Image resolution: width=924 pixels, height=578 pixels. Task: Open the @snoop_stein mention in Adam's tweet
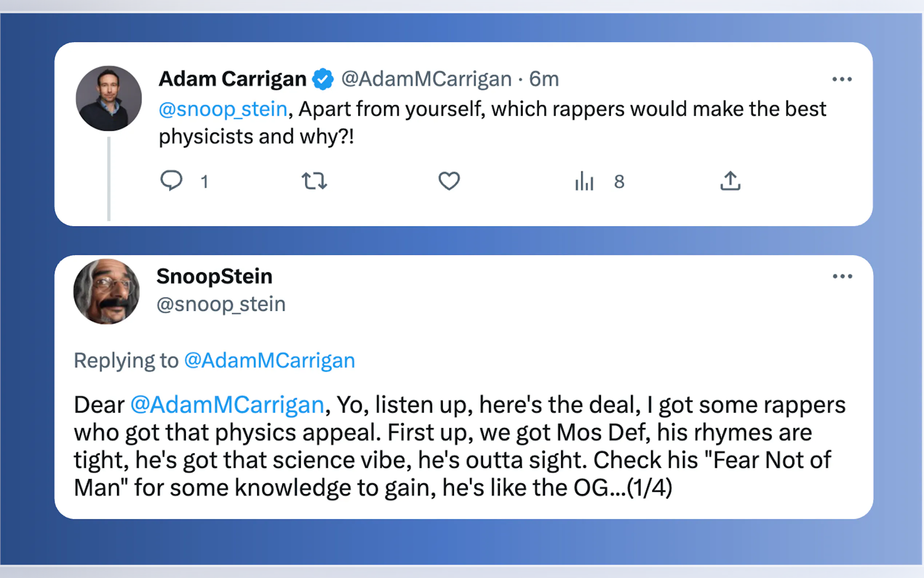click(x=223, y=109)
